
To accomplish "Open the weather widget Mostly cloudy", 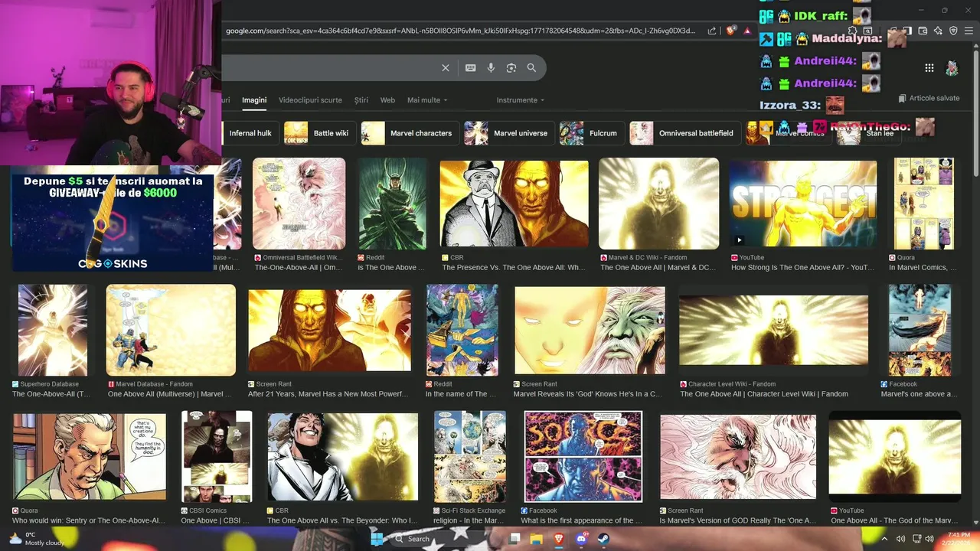I will pyautogui.click(x=38, y=539).
